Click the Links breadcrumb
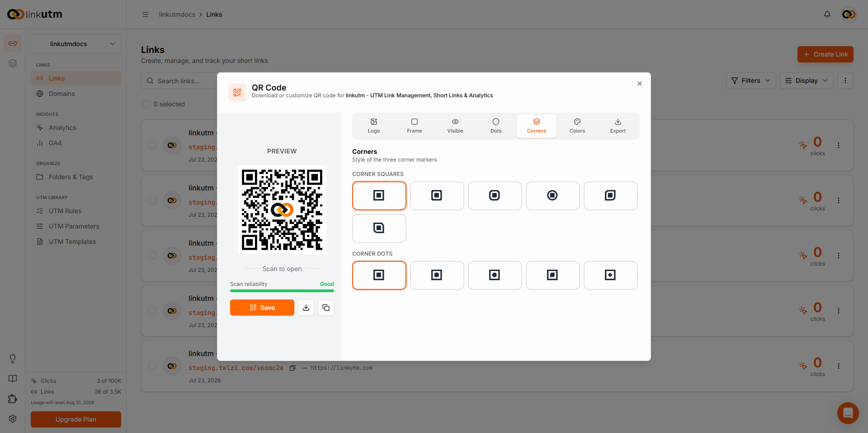868x433 pixels. point(214,14)
